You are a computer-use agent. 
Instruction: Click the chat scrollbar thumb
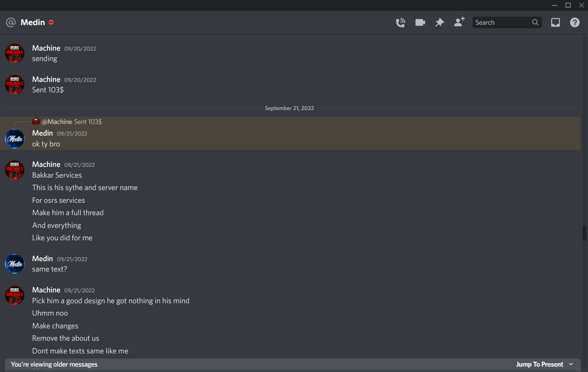point(585,233)
